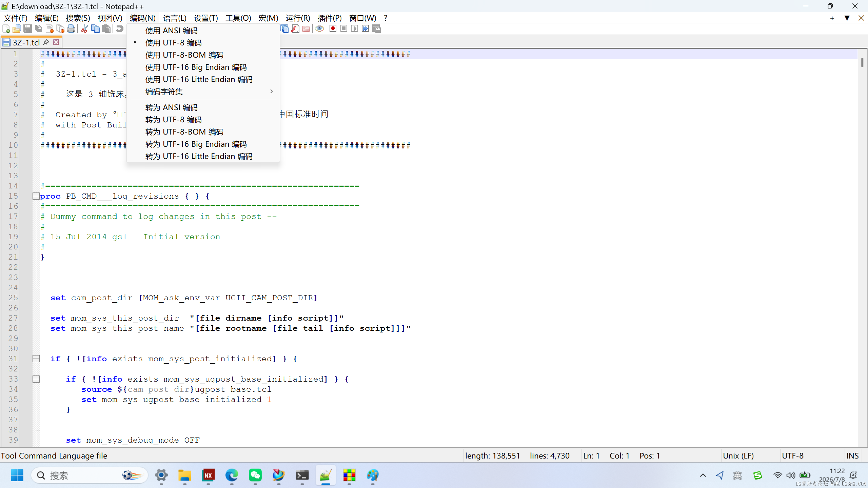Click the Cut scissors icon
This screenshot has height=488, width=868.
pyautogui.click(x=84, y=29)
